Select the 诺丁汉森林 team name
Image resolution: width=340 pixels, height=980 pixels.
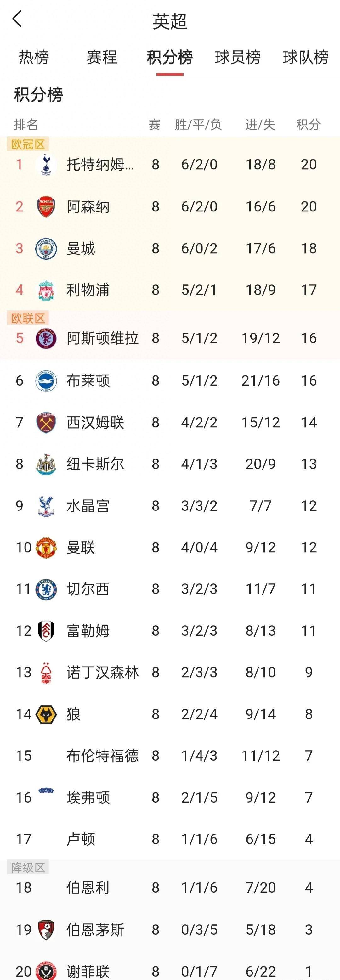[x=103, y=672]
